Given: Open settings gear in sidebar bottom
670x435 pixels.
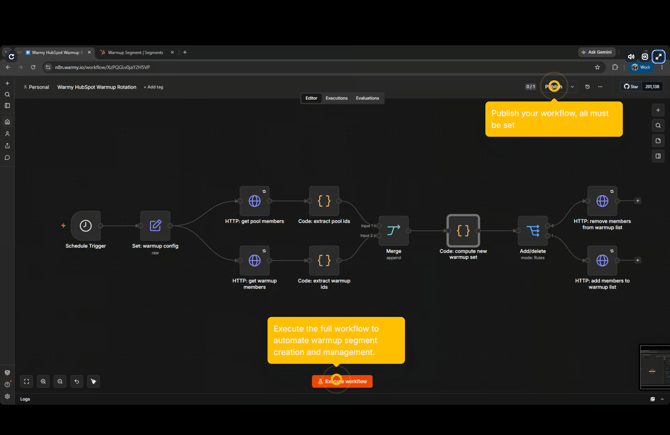Looking at the screenshot, I should [7, 396].
